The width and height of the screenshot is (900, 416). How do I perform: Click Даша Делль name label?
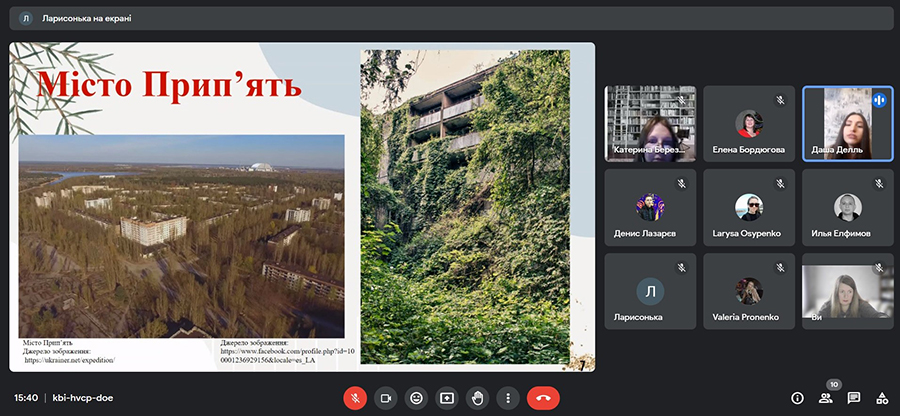click(x=837, y=150)
